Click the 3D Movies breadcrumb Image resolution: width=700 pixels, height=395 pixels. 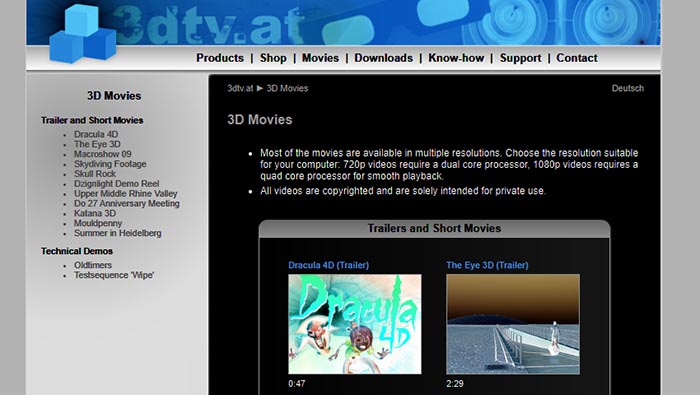(288, 88)
